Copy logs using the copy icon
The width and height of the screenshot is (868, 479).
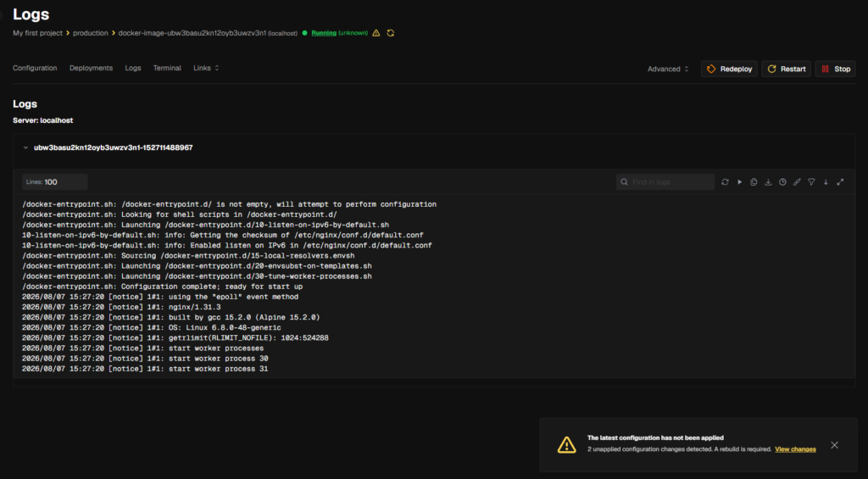coord(754,181)
